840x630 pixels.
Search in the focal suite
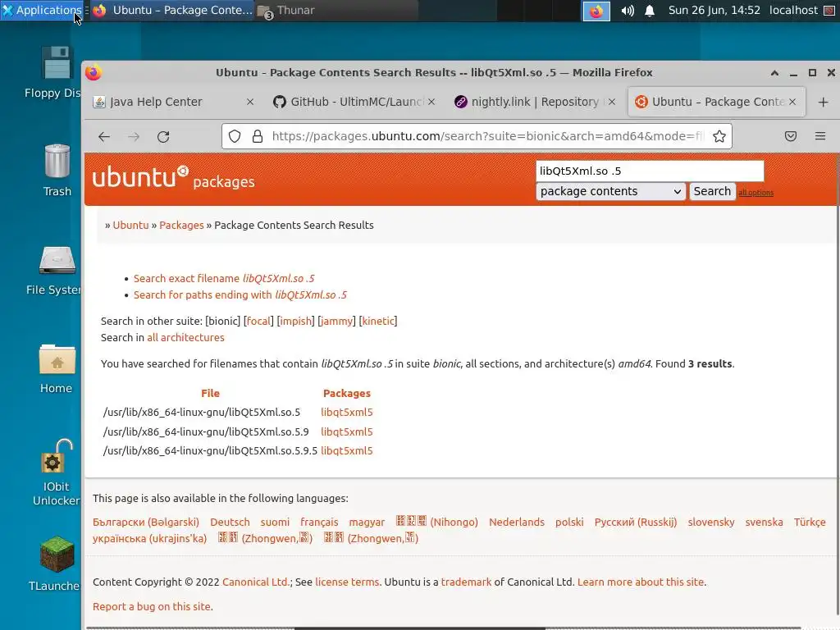[x=258, y=321]
